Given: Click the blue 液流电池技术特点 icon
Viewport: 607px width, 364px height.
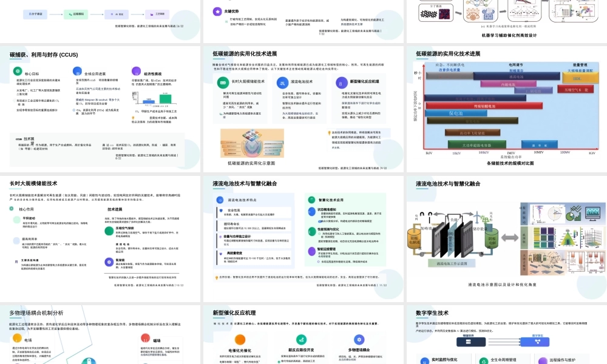Looking at the screenshot, I should click(220, 200).
